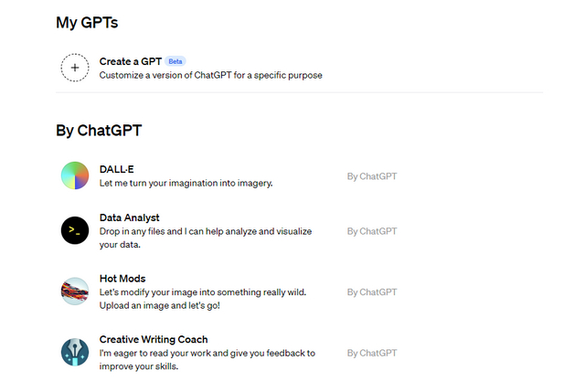Click By ChatGPT label beside DALL·E
This screenshot has height=392, width=585.
point(372,176)
